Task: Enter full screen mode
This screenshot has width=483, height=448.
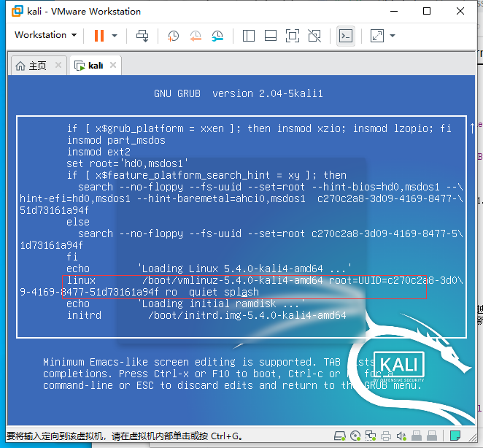Action: click(x=293, y=36)
